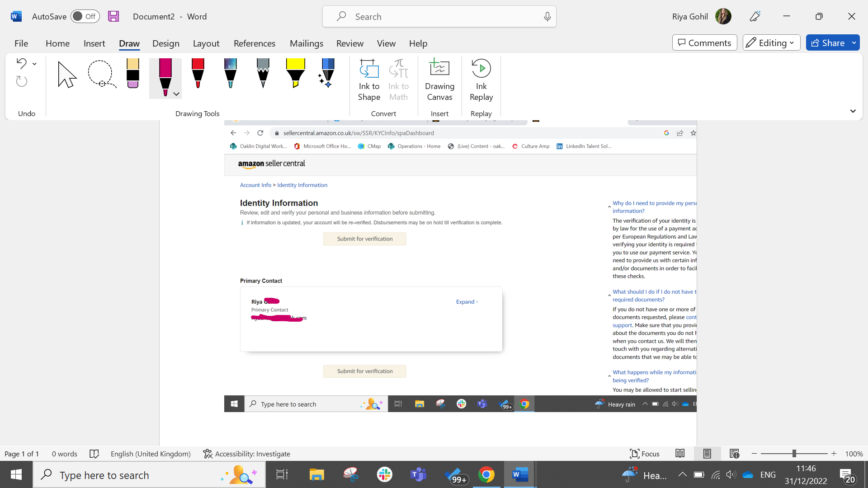Click English (United Kingdom) language indicator
This screenshot has width=868, height=488.
click(151, 454)
